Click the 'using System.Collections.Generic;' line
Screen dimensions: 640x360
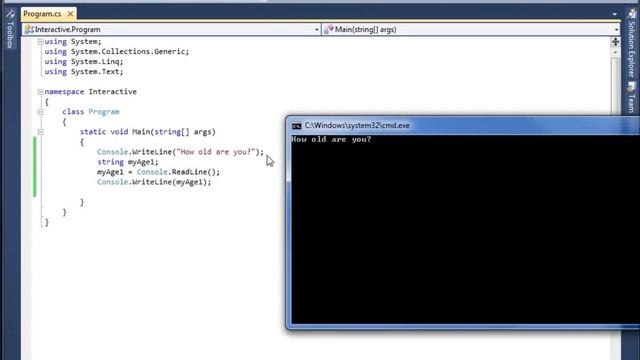pos(117,51)
